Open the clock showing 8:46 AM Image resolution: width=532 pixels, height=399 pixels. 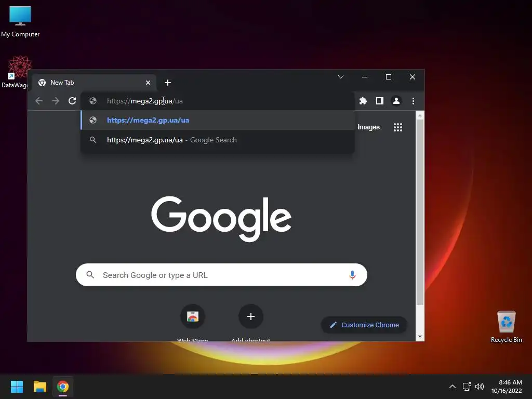[506, 387]
